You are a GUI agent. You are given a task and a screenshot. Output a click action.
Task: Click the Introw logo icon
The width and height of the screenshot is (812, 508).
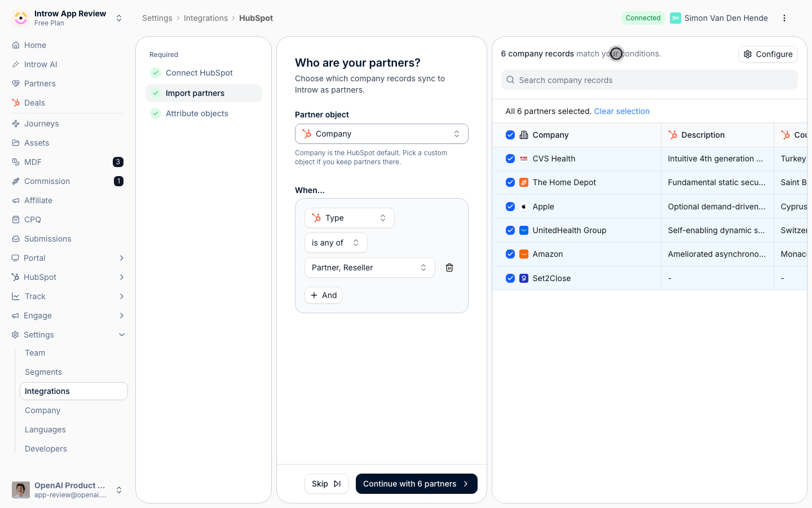point(21,18)
